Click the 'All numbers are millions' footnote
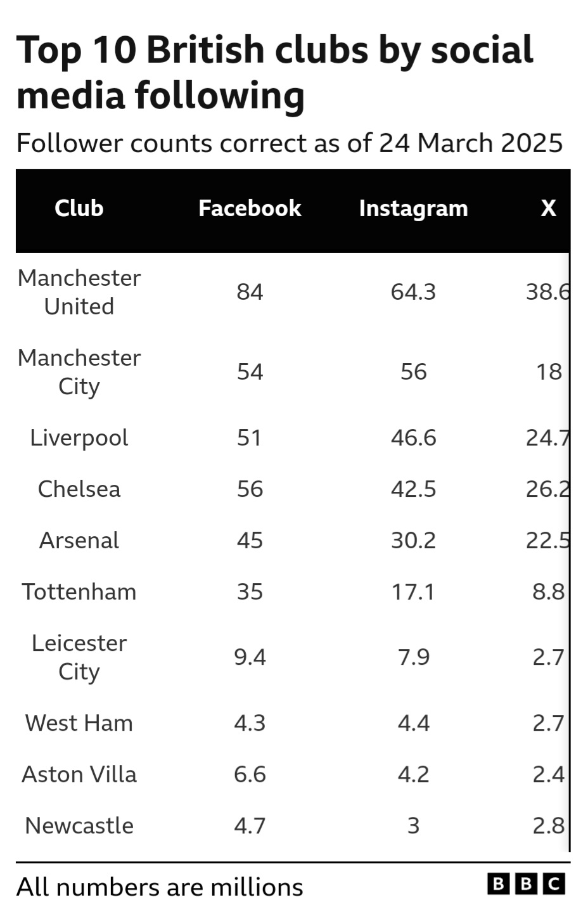The height and width of the screenshot is (919, 588). (160, 887)
